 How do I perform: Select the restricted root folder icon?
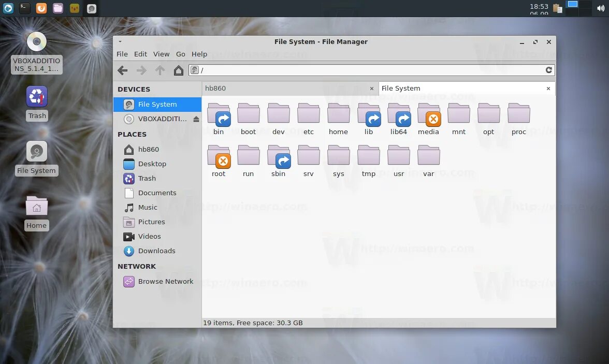[219, 156]
